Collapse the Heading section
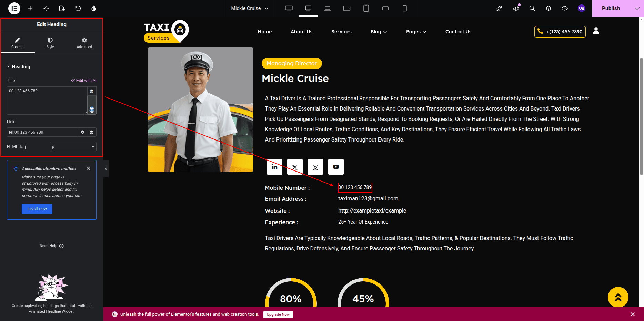The width and height of the screenshot is (644, 321). tap(19, 67)
